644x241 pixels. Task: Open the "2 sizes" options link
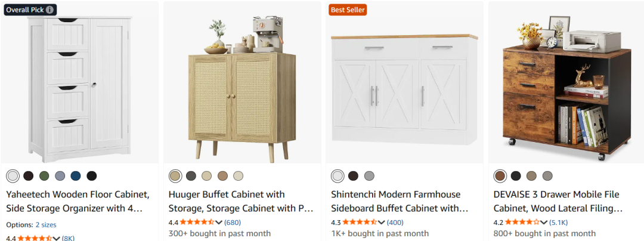point(45,225)
